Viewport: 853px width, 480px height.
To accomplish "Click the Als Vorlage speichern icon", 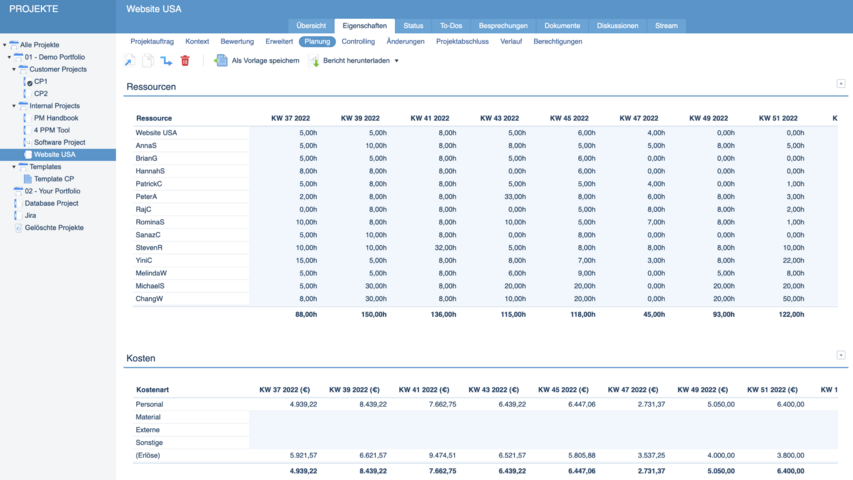I will [221, 61].
